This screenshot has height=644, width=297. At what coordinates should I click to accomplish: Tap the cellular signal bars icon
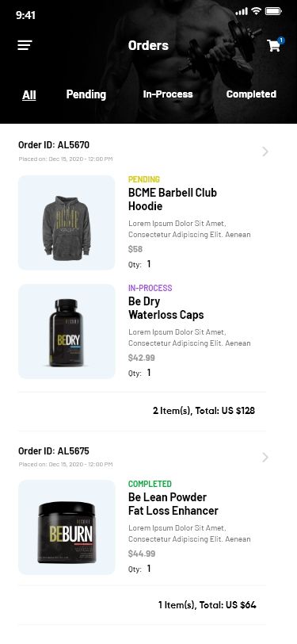[242, 11]
